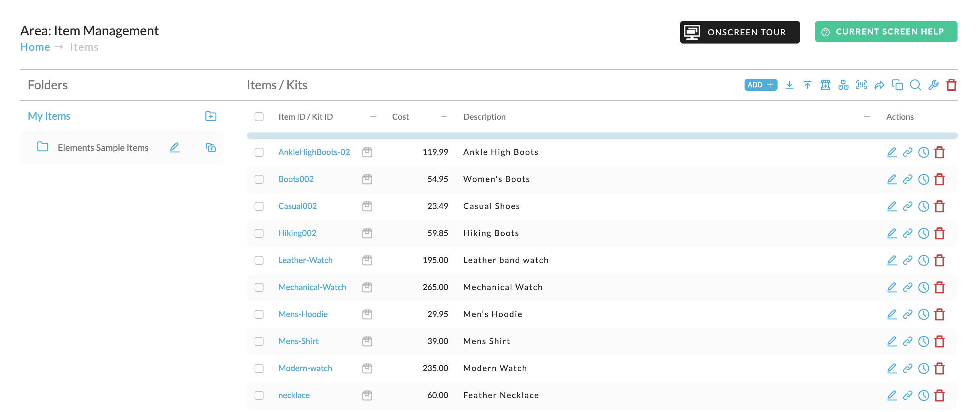Viewport: 980px width, 412px height.
Task: Start the Onscreen Tour
Action: 740,32
